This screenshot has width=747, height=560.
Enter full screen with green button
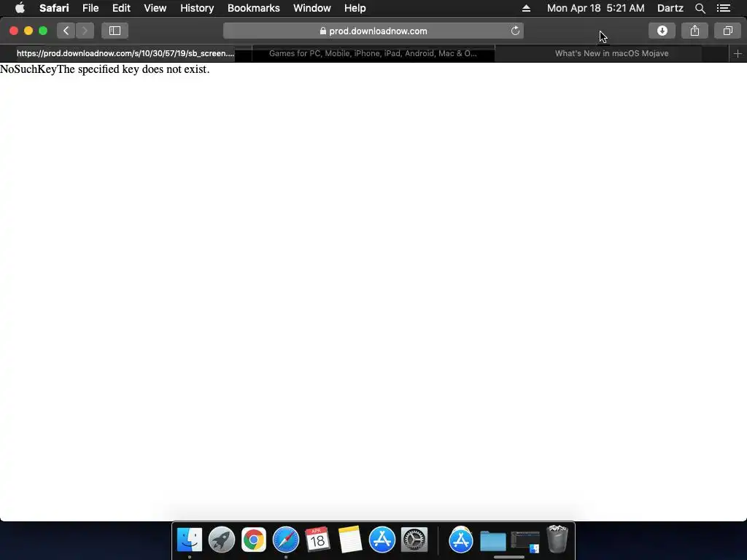pos(43,31)
